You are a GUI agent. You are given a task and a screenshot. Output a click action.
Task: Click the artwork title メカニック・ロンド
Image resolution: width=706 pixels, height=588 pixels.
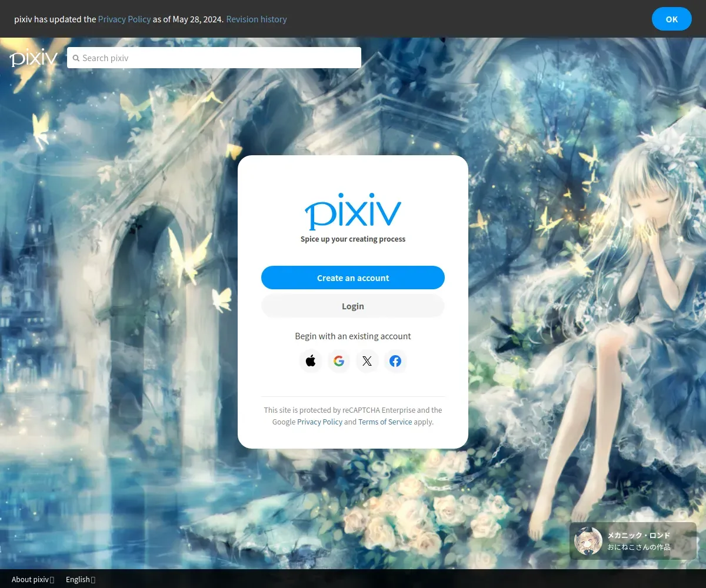(x=639, y=535)
